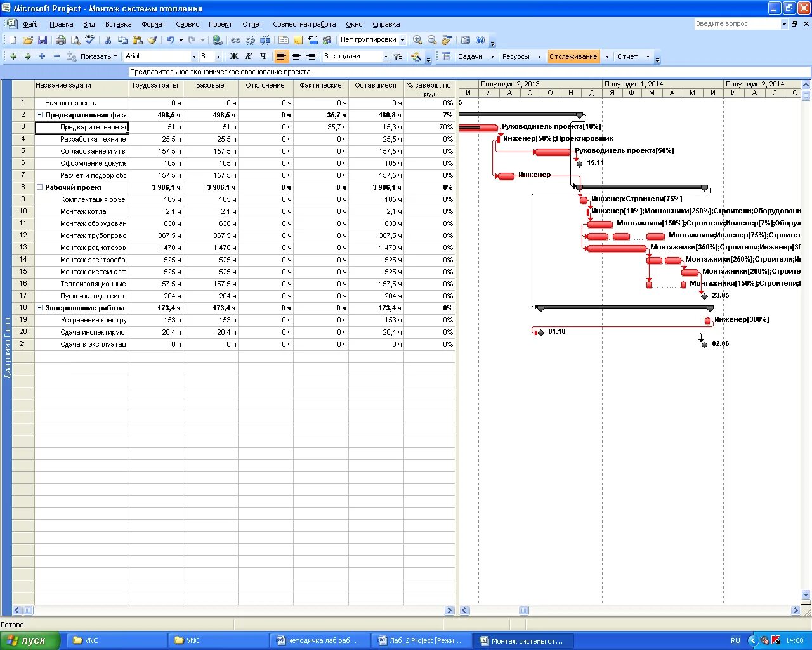This screenshot has height=650, width=812.
Task: Click the Отчет guide button
Action: coord(627,56)
